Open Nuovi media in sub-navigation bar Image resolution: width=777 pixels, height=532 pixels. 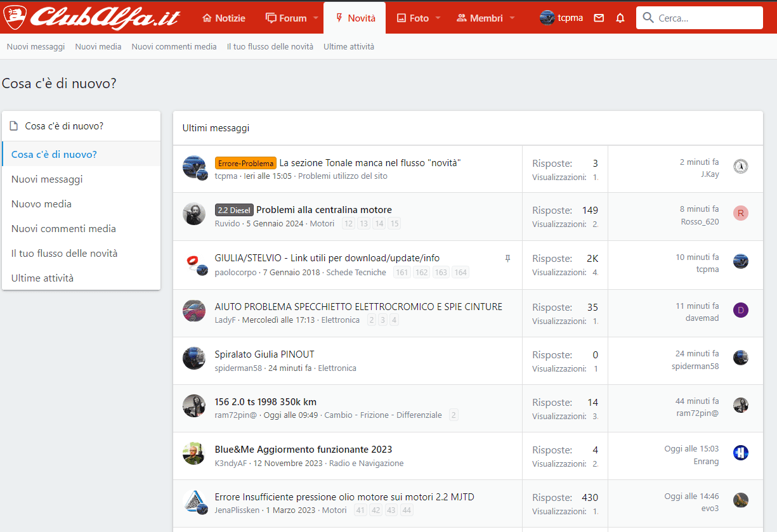(x=98, y=47)
